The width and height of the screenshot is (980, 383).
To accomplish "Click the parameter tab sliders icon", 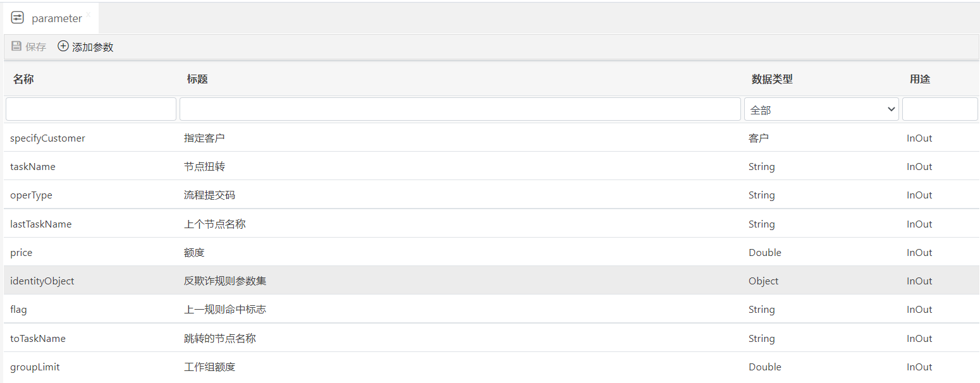I will (18, 18).
